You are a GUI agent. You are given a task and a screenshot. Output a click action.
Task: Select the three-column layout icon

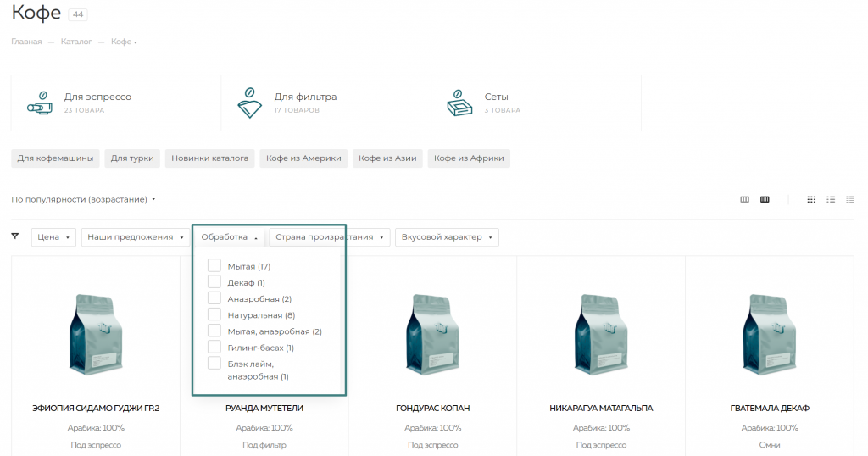745,199
